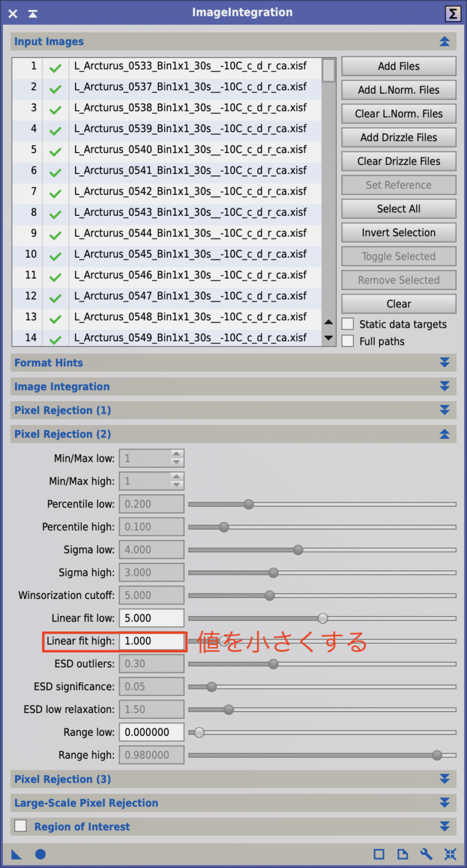
Task: Click the Sigma icon in title bar
Action: [x=453, y=14]
